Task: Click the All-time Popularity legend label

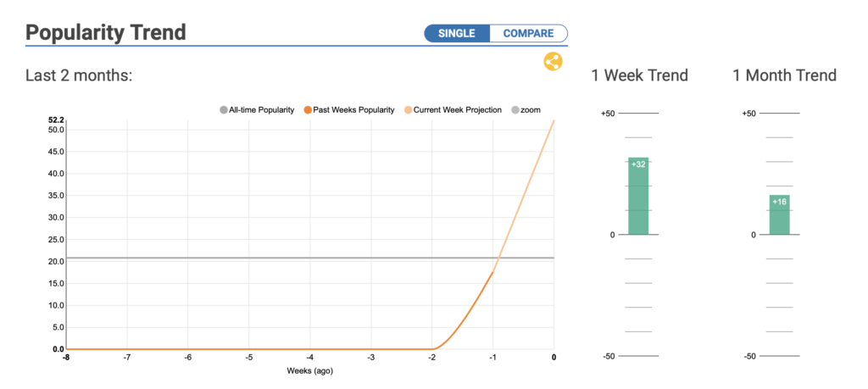Action: (x=261, y=110)
